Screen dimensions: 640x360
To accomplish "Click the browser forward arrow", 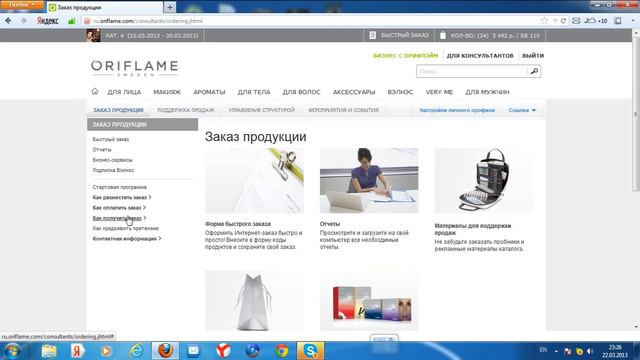I will (x=23, y=20).
